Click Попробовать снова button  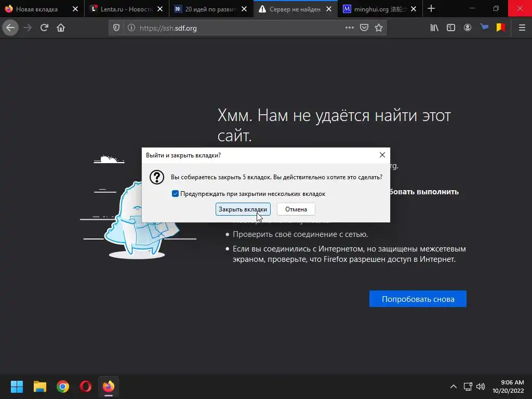pyautogui.click(x=418, y=299)
